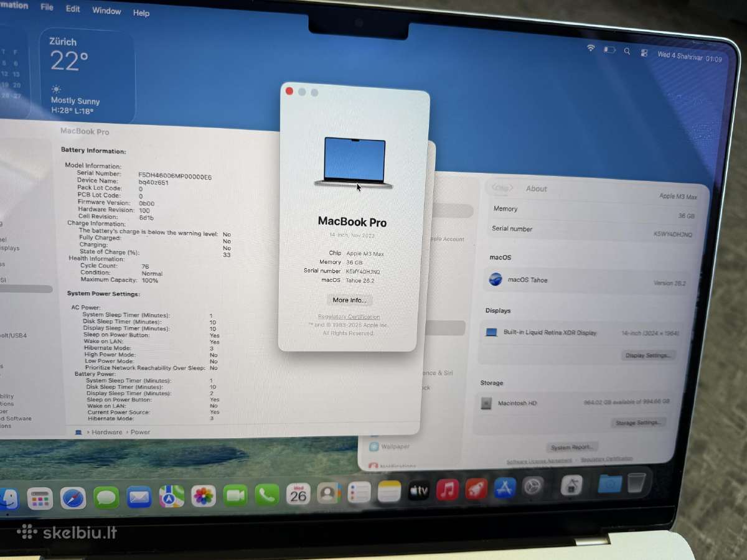The height and width of the screenshot is (560, 747).
Task: Click the State of Charge (%) row
Action: tap(155, 253)
